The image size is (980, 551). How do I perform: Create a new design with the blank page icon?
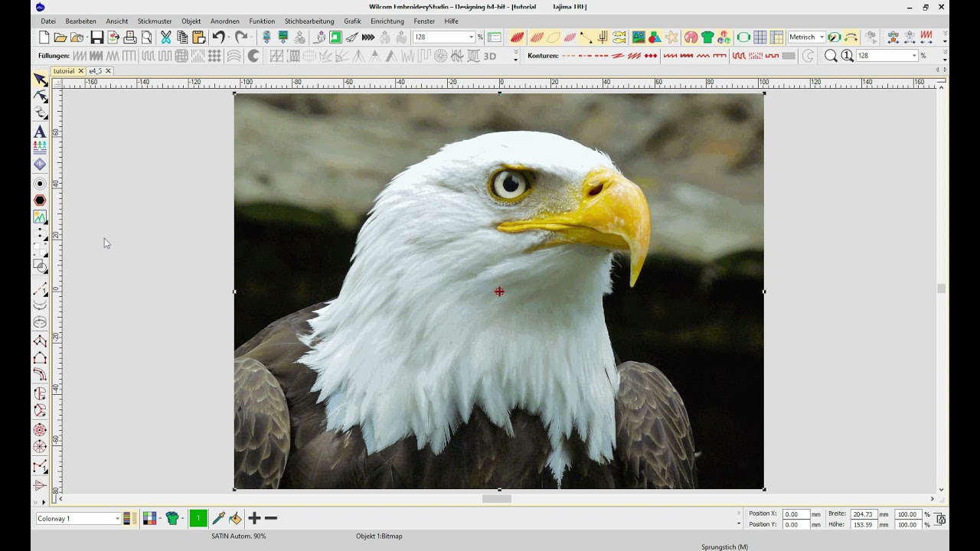[x=44, y=37]
